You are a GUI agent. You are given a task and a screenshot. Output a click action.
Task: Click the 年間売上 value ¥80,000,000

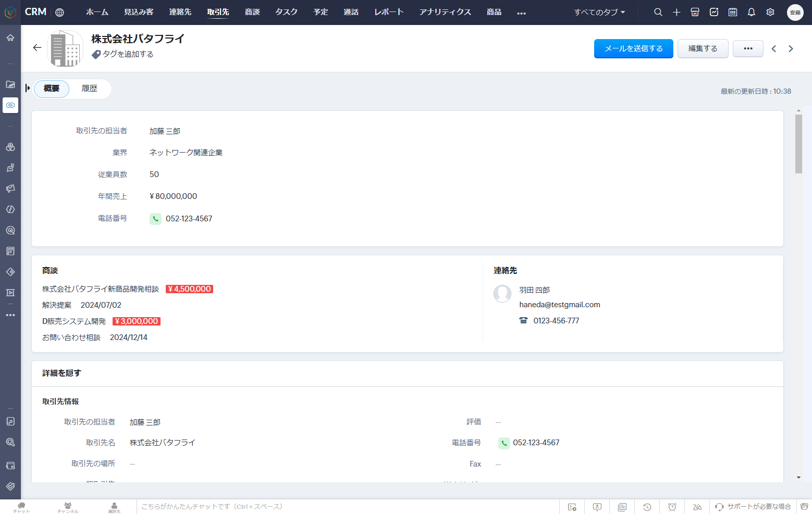click(173, 196)
